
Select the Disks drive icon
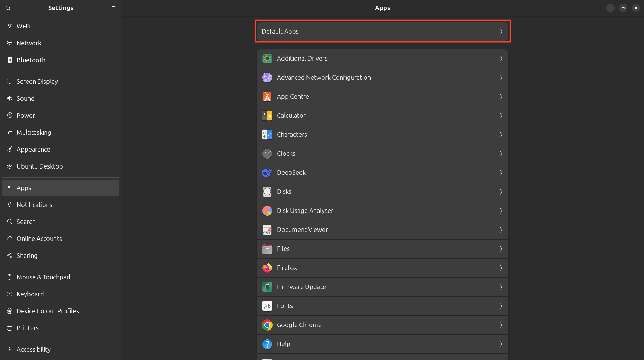(267, 192)
